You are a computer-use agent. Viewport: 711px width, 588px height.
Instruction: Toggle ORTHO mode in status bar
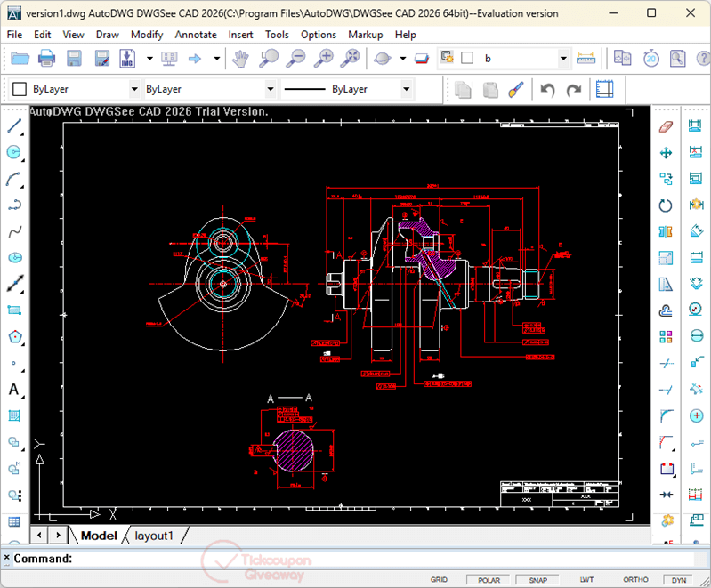tap(635, 579)
